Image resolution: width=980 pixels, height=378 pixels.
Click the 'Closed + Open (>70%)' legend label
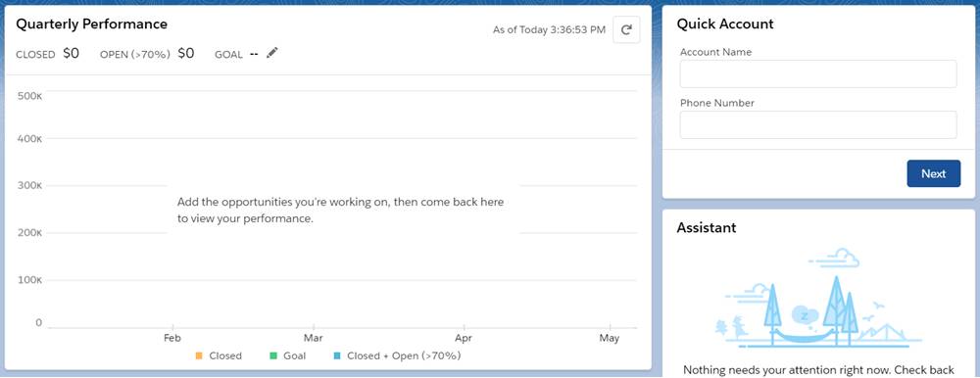click(x=404, y=356)
